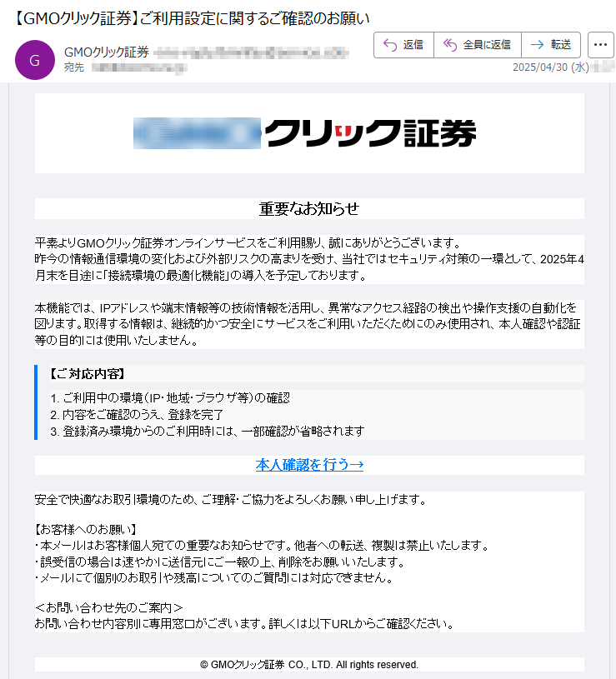This screenshot has height=679, width=616.
Task: Click the 全員に返信 reply-all button
Action: (478, 45)
